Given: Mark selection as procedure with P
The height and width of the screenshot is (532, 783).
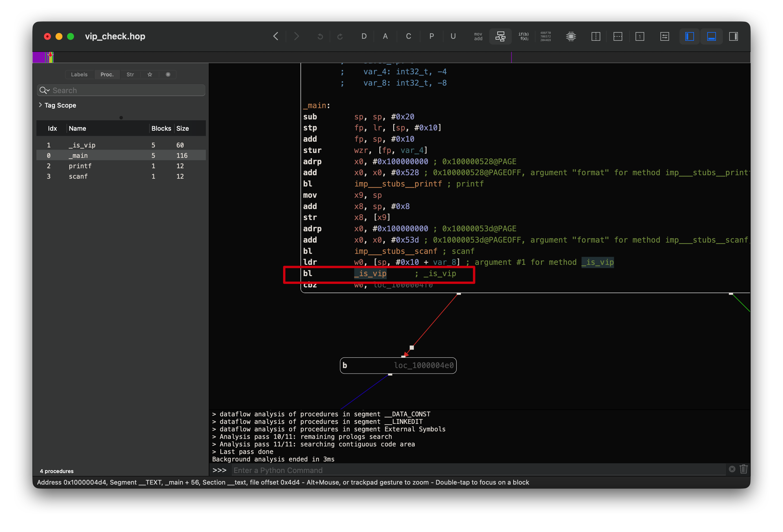Looking at the screenshot, I should point(431,36).
